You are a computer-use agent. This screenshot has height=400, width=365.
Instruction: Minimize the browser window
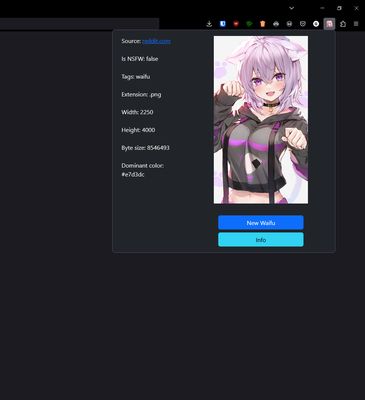322,8
